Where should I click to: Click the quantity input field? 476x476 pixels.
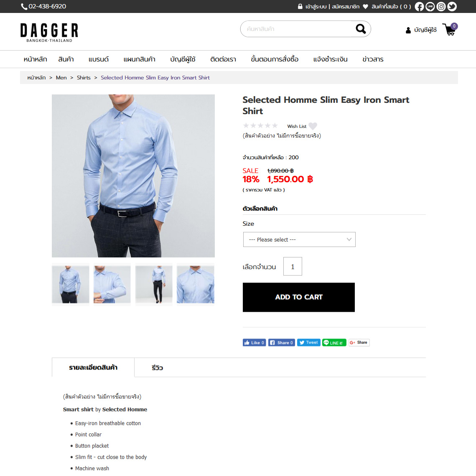tap(293, 267)
